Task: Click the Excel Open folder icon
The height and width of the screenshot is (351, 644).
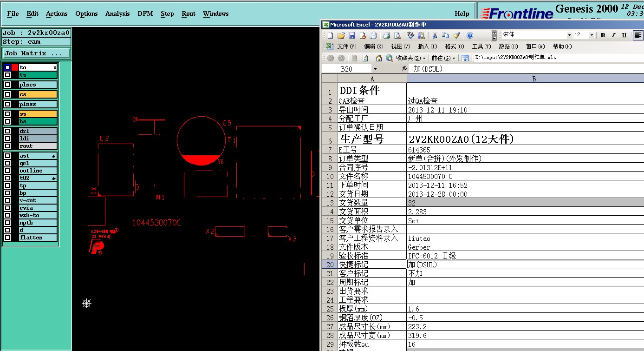Action: (341, 35)
